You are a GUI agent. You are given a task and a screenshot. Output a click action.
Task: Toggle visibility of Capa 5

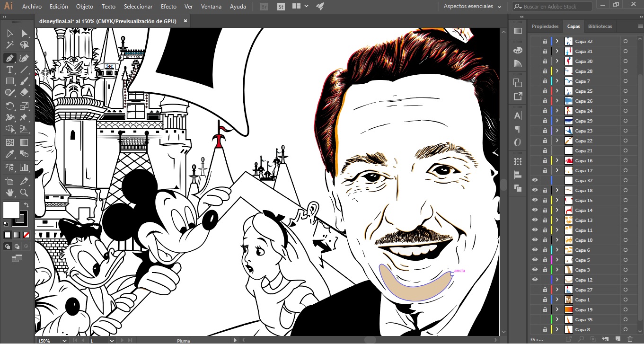coord(535,260)
